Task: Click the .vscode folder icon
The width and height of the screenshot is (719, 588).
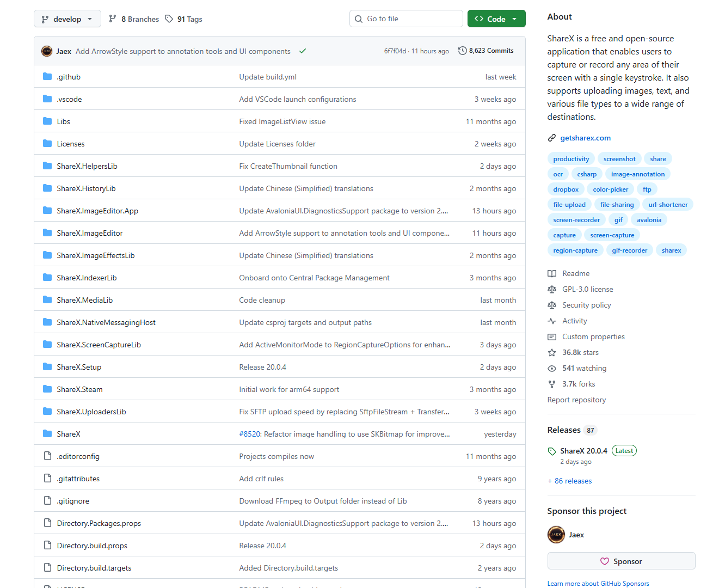Action: 47,99
